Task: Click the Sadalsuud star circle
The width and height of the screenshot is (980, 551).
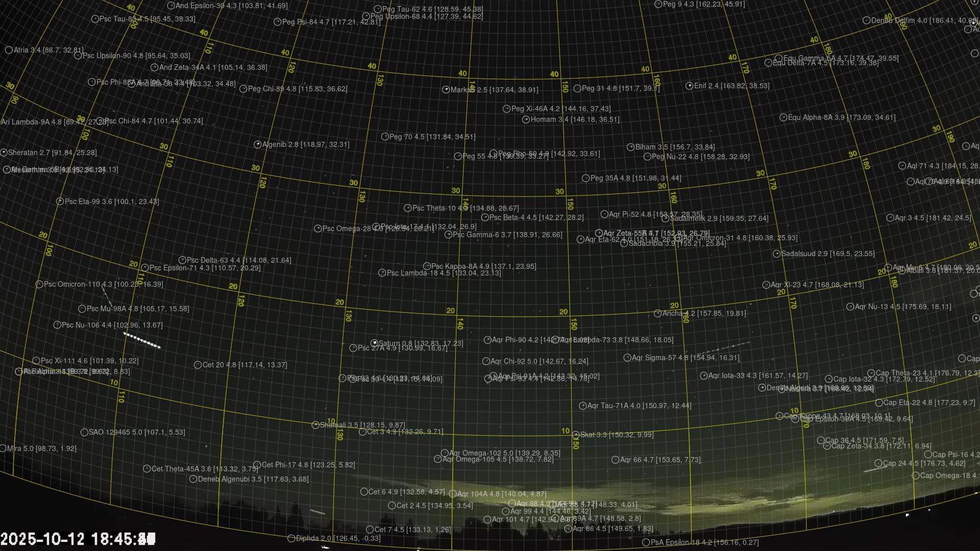Action: [777, 254]
